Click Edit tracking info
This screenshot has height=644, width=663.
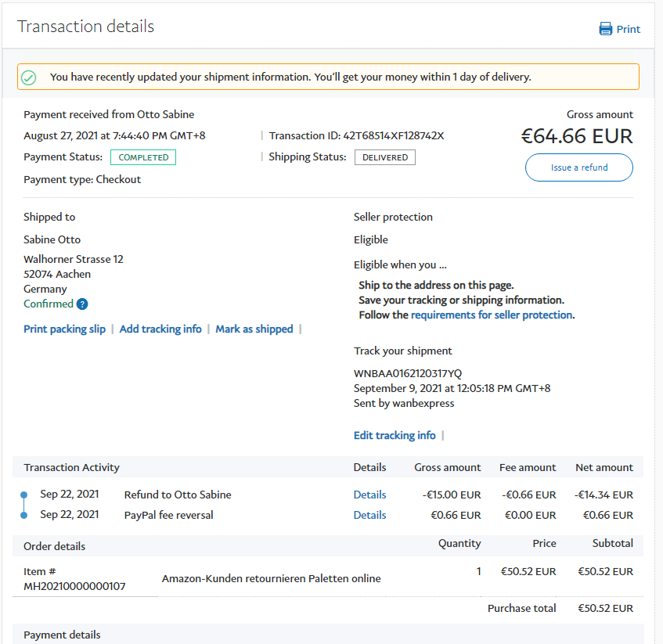point(395,435)
